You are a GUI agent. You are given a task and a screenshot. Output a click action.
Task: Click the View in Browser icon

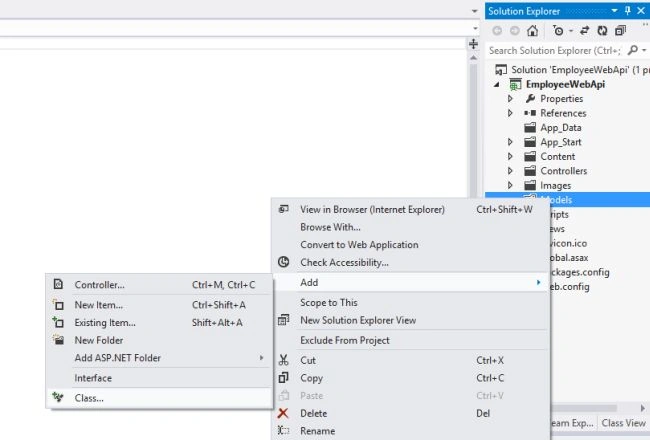coord(284,209)
